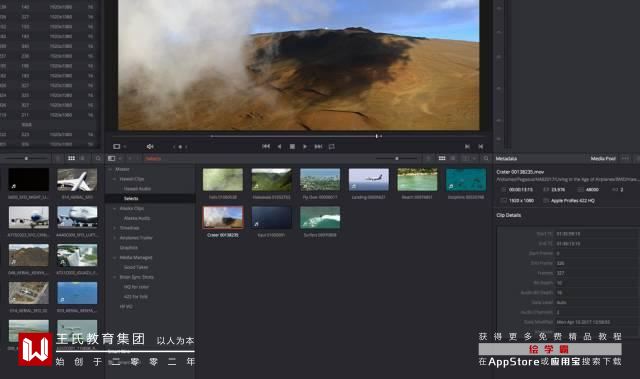Select the Graphics bin

point(129,248)
